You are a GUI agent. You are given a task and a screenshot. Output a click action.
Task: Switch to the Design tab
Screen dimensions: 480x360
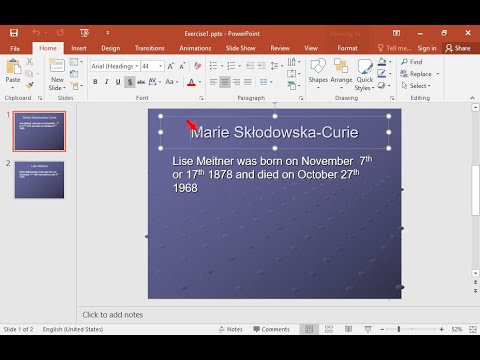coord(111,48)
